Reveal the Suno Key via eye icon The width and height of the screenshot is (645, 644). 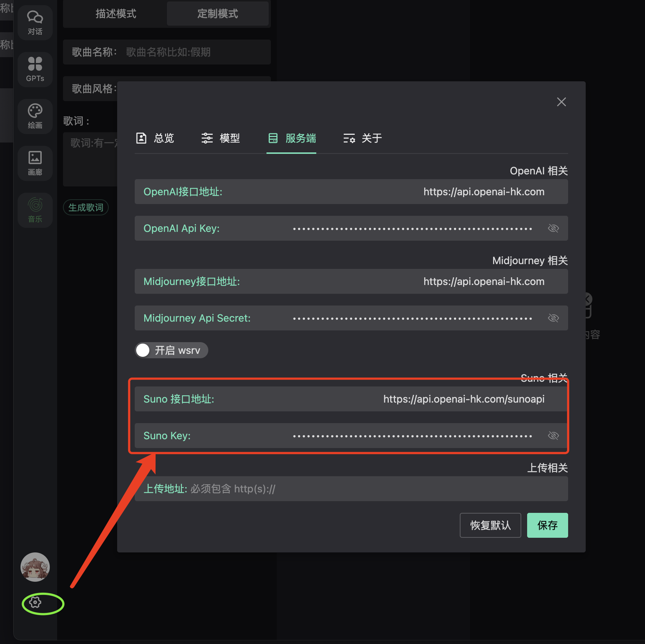(x=553, y=436)
